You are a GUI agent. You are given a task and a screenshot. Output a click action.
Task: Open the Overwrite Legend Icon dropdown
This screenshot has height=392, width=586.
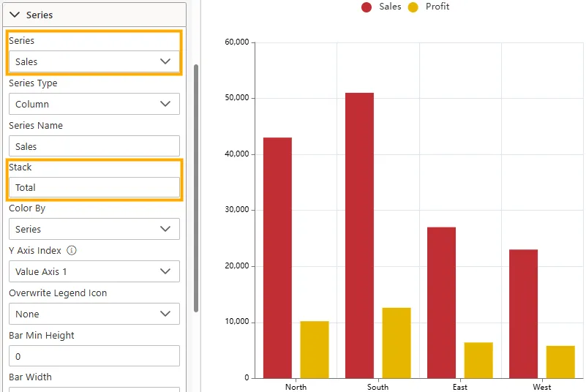[x=94, y=314]
